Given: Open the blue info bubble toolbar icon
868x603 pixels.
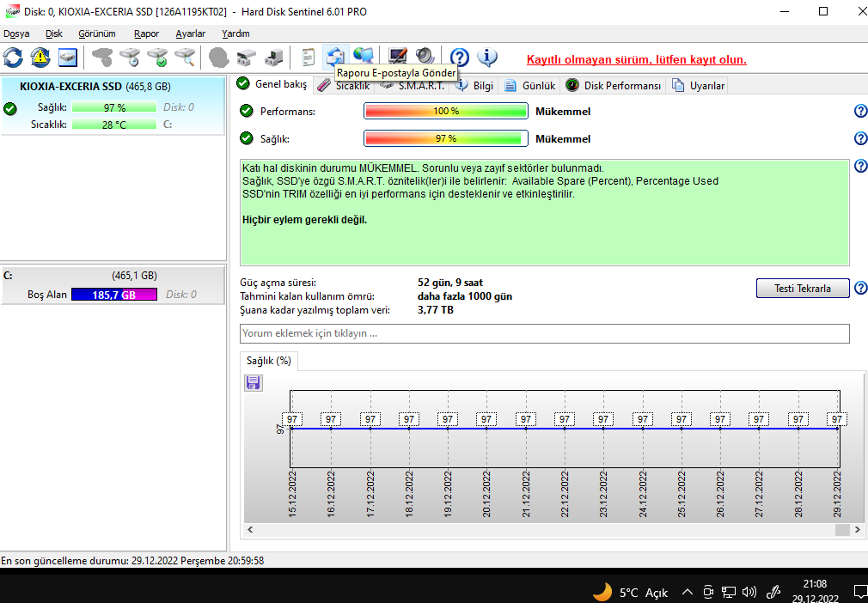Looking at the screenshot, I should pos(487,57).
